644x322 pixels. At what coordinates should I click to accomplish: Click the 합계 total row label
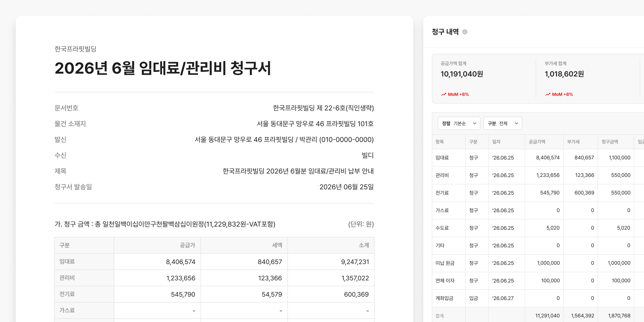click(440, 316)
